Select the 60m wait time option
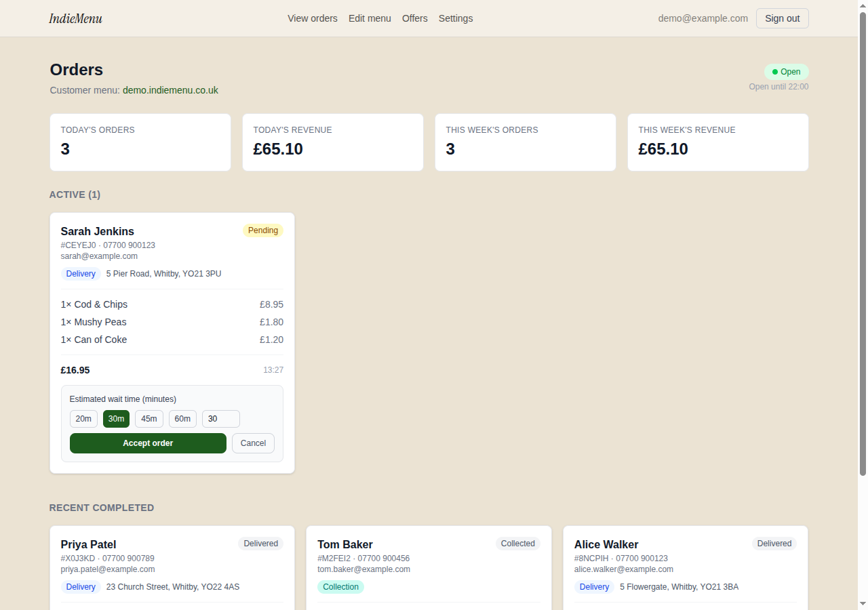Image resolution: width=868 pixels, height=610 pixels. 182,419
